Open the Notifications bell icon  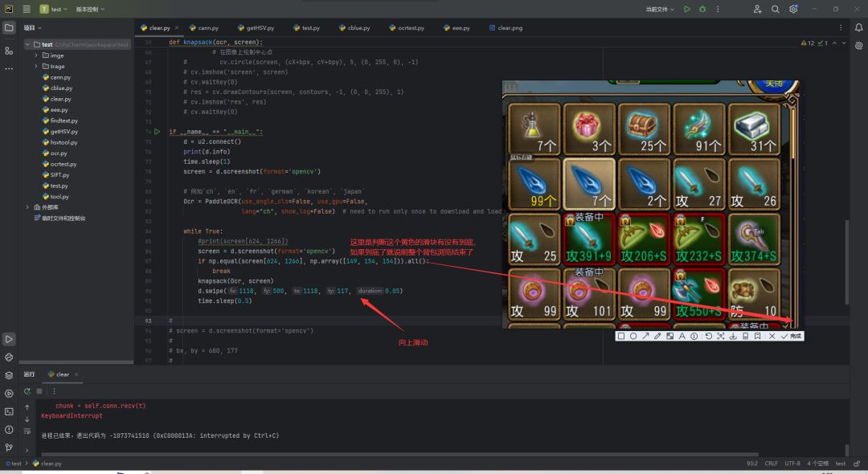[858, 27]
